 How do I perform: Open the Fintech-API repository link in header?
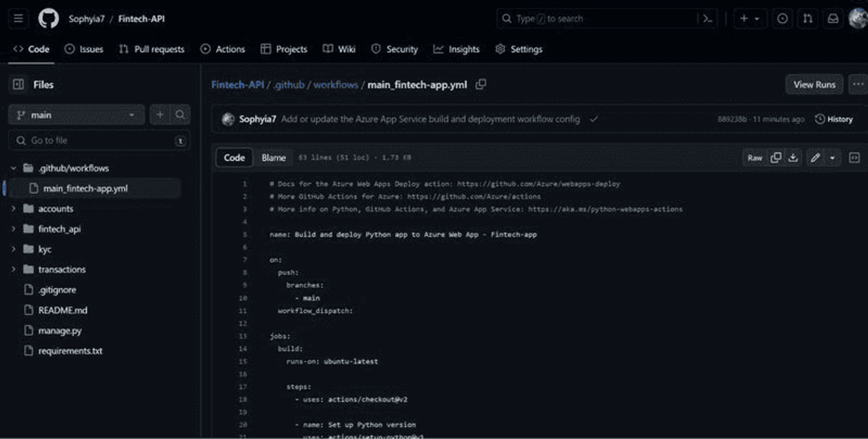pyautogui.click(x=141, y=19)
